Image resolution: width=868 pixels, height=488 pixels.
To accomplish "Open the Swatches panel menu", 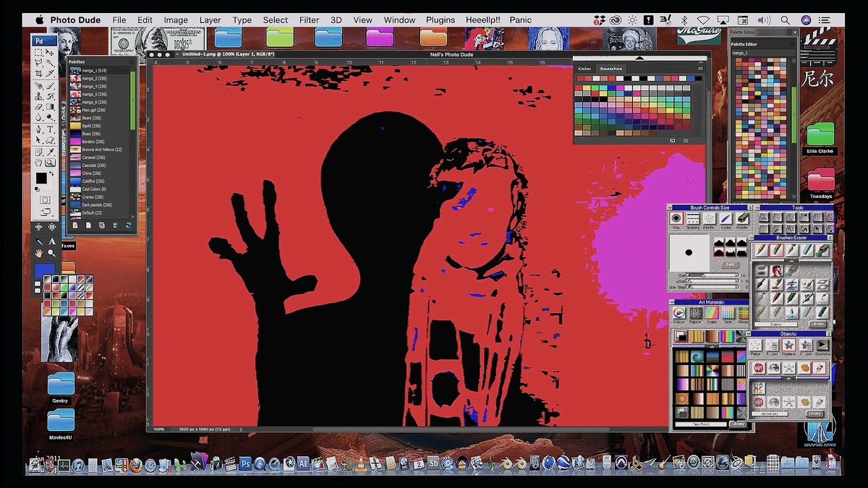I will (700, 69).
